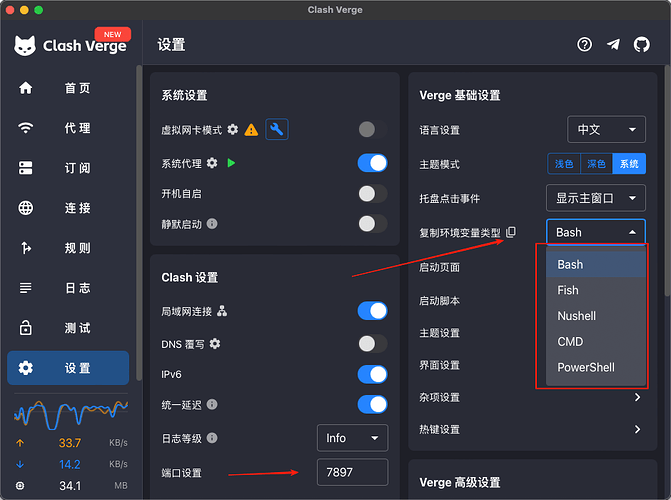Click the memory usage icon at bottom
The image size is (671, 500).
(x=20, y=485)
